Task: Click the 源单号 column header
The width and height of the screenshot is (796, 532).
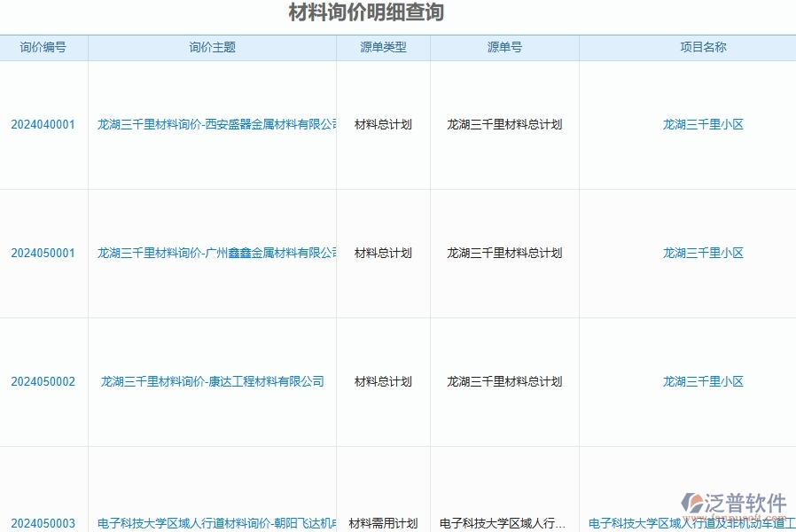Action: 503,47
